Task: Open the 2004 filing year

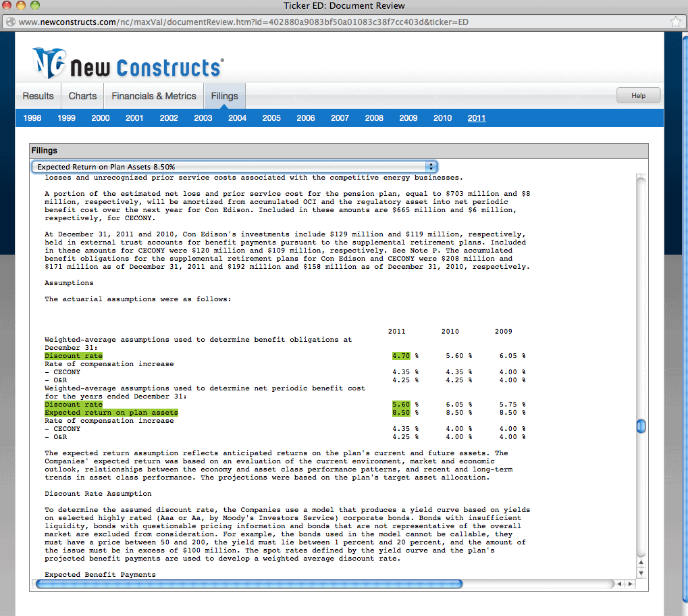Action: [x=237, y=118]
